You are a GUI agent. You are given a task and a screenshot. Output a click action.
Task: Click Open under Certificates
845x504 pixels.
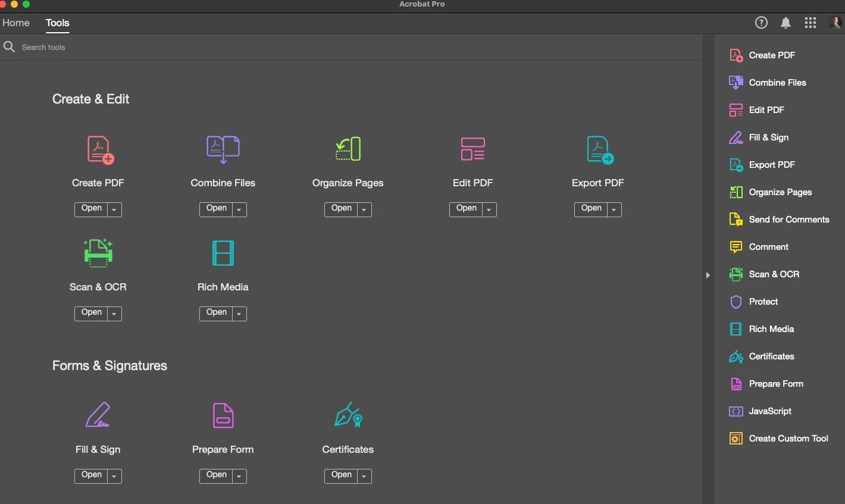click(341, 476)
